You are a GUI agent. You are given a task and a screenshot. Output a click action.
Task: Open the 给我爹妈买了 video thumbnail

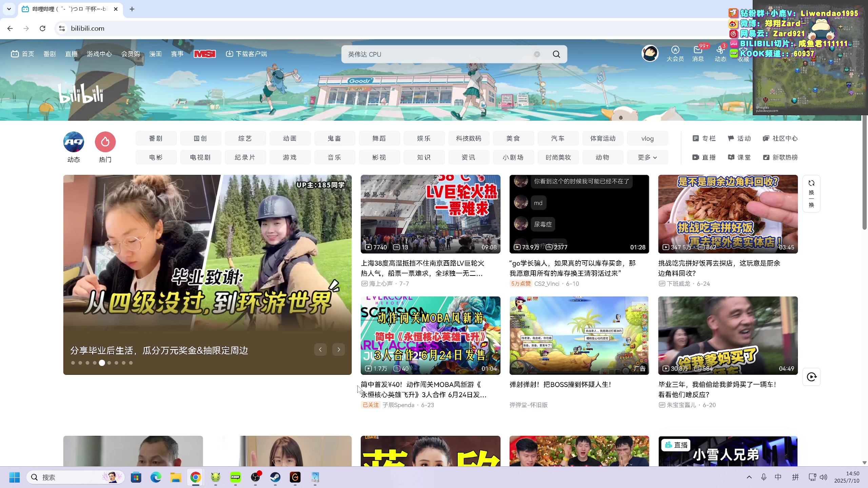click(x=728, y=335)
